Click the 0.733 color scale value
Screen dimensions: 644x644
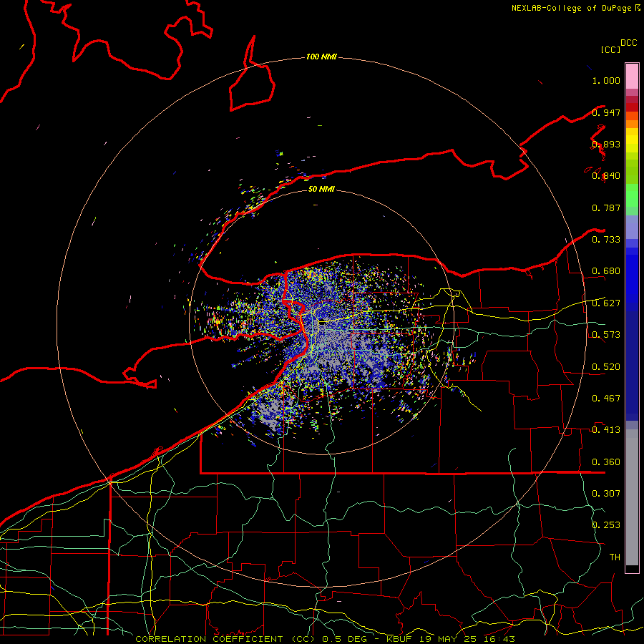point(606,239)
